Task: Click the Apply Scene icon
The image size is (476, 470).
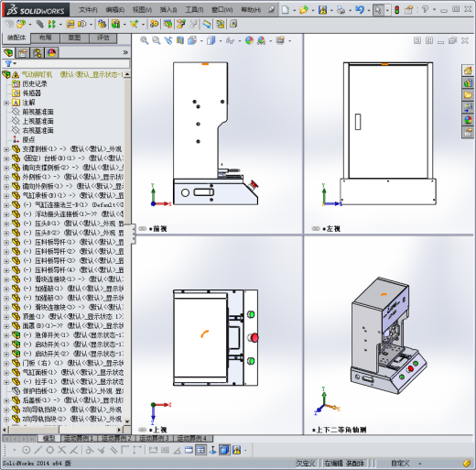Action: [261, 40]
